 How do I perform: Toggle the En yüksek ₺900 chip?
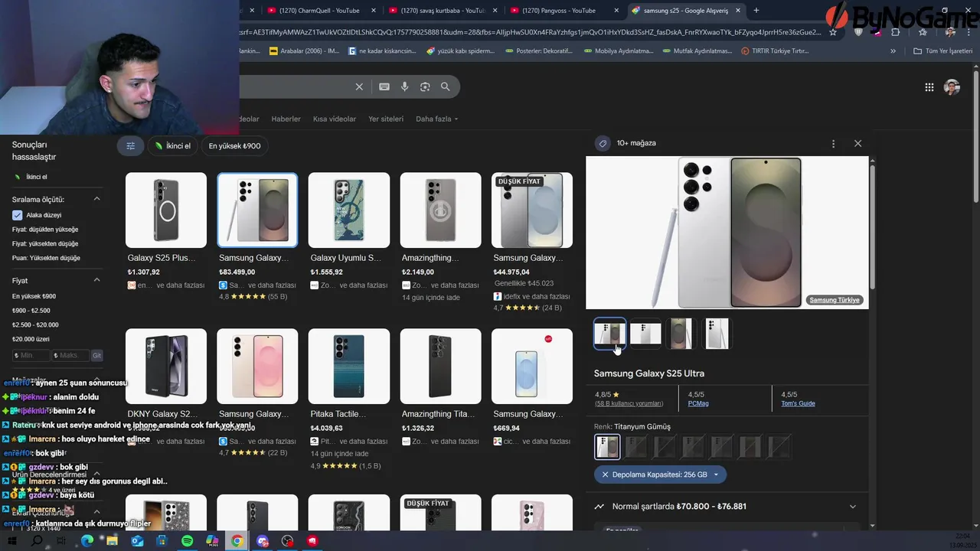tap(234, 146)
